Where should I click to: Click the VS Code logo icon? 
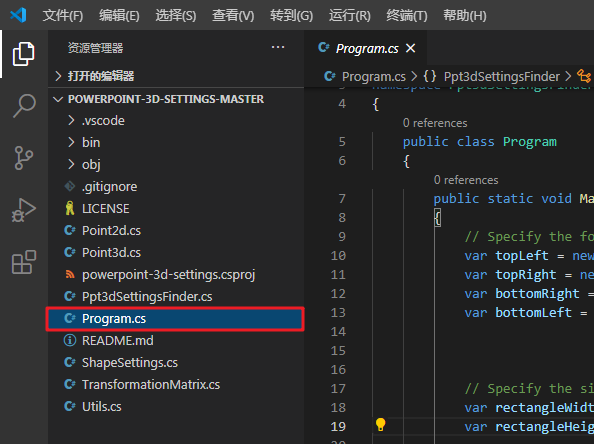coord(18,15)
